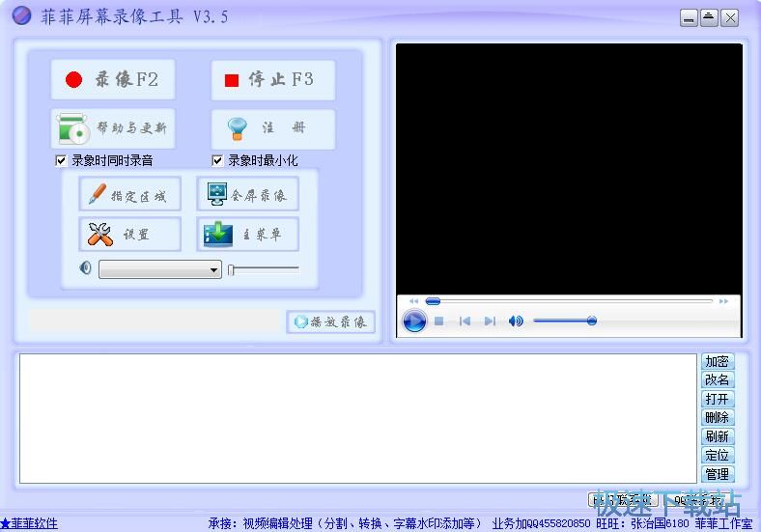Skip to next track in player

click(x=491, y=321)
